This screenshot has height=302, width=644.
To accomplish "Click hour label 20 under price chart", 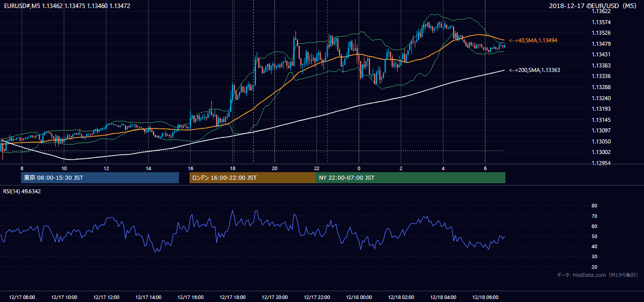I will click(275, 168).
